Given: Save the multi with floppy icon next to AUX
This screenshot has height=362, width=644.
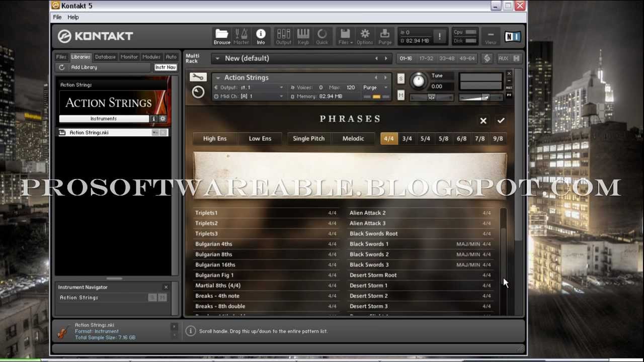Looking at the screenshot, I should 516,58.
